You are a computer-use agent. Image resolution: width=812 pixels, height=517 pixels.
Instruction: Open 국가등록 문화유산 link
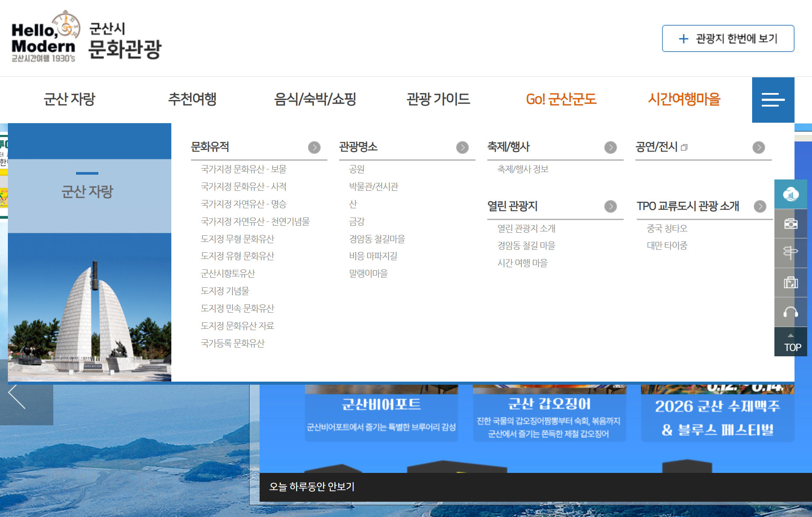click(232, 343)
